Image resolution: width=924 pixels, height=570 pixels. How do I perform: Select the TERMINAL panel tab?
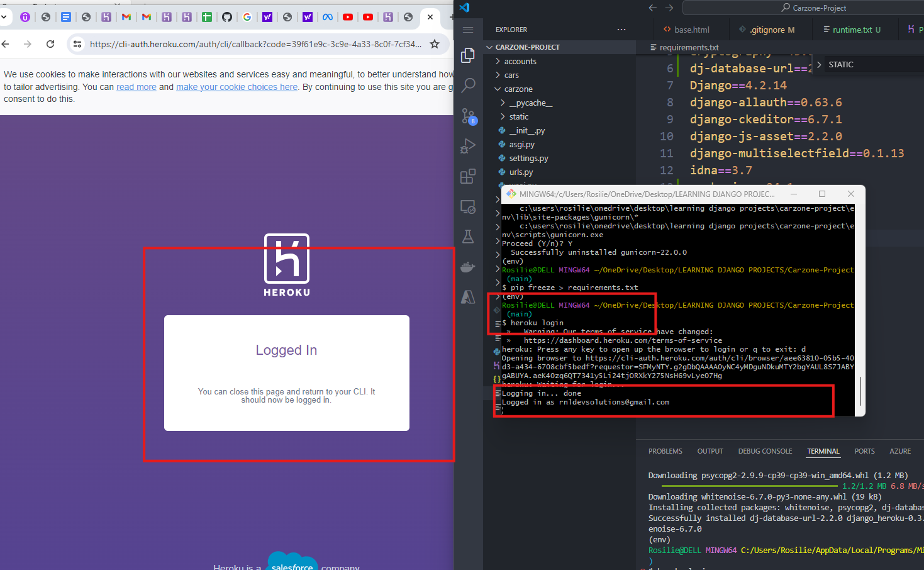pos(823,451)
